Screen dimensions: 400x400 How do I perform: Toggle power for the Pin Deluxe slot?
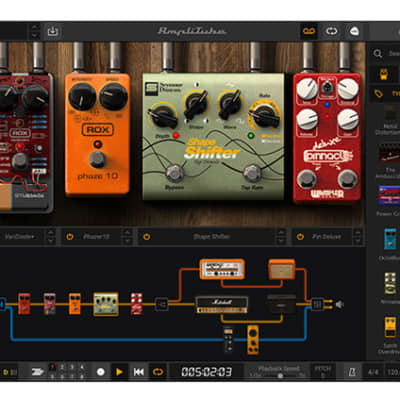pos(300,237)
